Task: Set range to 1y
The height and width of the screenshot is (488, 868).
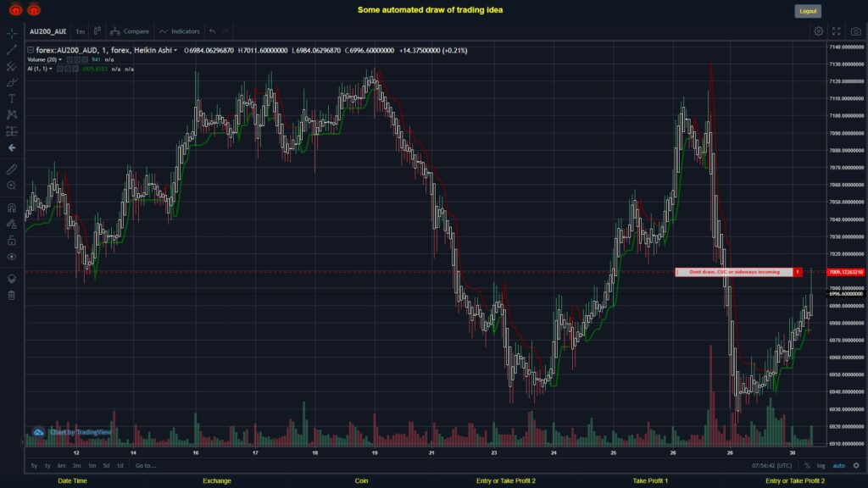Action: pos(47,466)
